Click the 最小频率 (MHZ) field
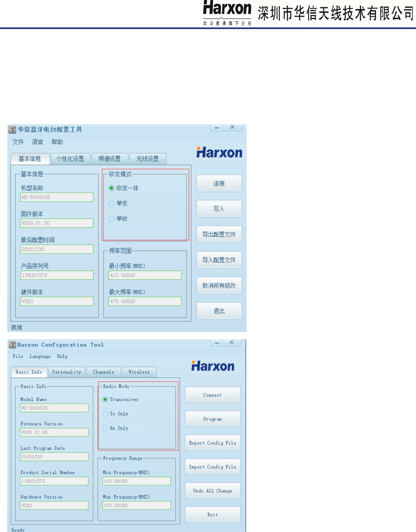This screenshot has height=532, width=416. (x=145, y=275)
